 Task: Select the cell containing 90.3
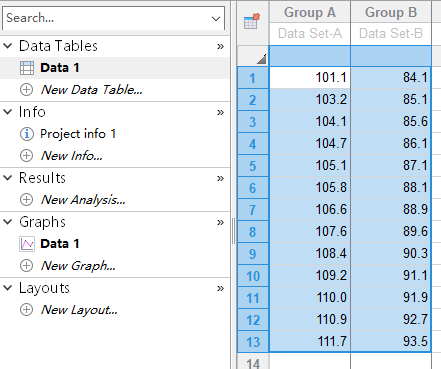(x=391, y=254)
